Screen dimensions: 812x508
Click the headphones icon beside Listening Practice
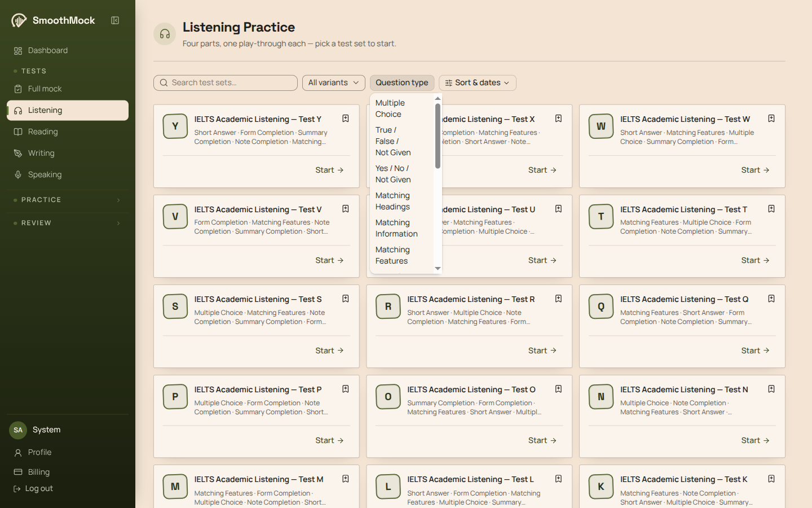pos(165,34)
